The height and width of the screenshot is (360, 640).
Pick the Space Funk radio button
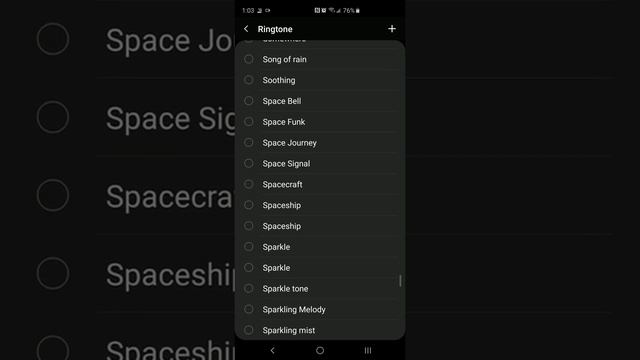point(249,122)
